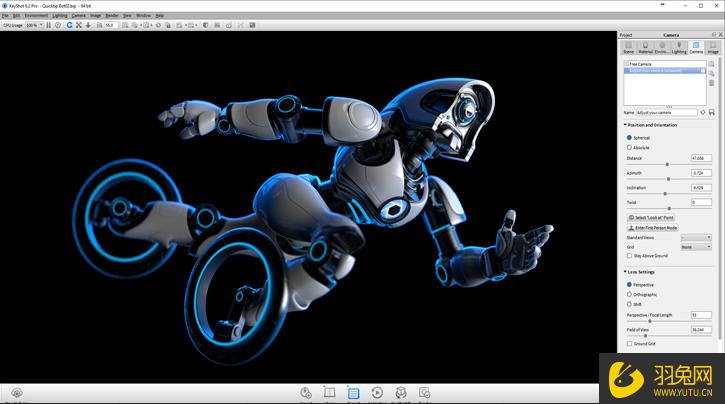This screenshot has height=404, width=725.
Task: Open the Standard Views dropdown
Action: pos(696,238)
